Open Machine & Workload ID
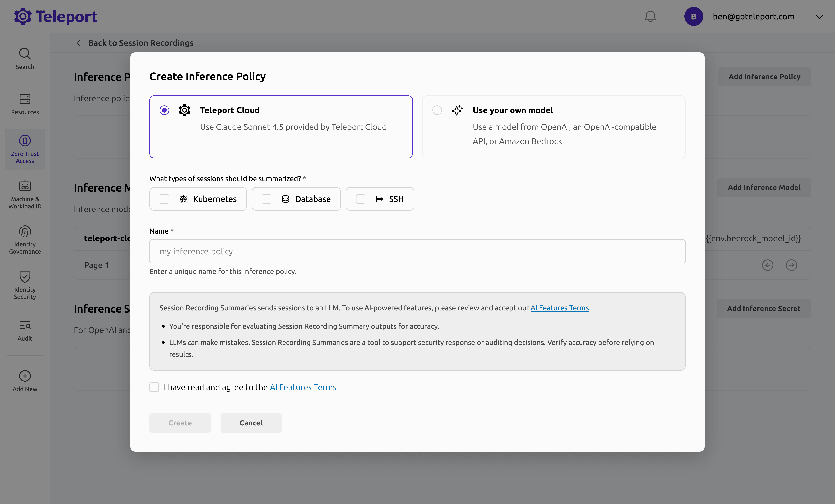 24,194
